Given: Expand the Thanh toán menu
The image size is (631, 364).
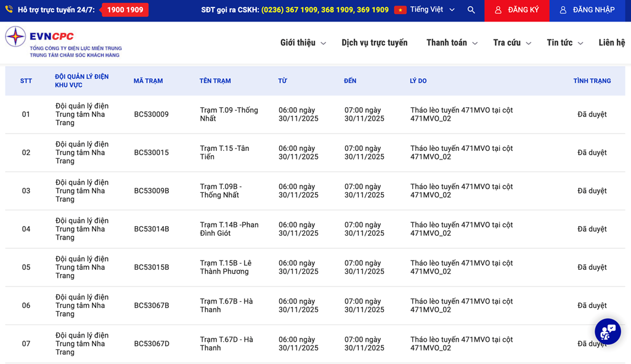Looking at the screenshot, I should pos(451,42).
